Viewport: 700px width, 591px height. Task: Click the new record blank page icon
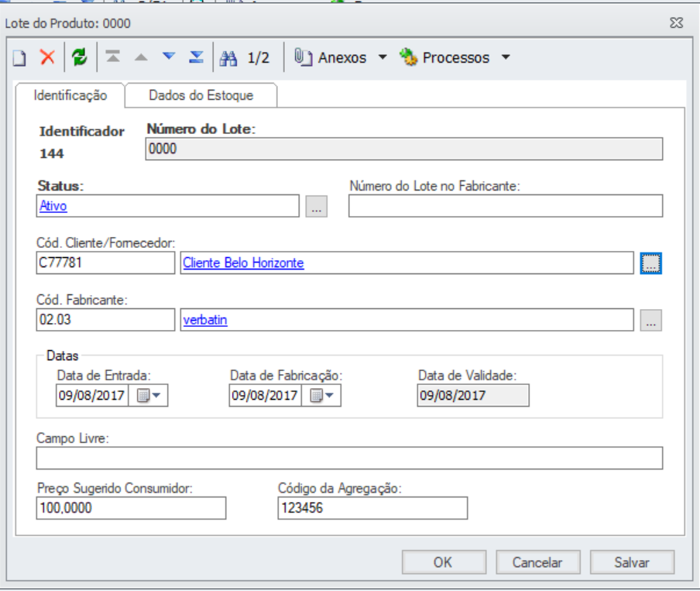[x=19, y=57]
